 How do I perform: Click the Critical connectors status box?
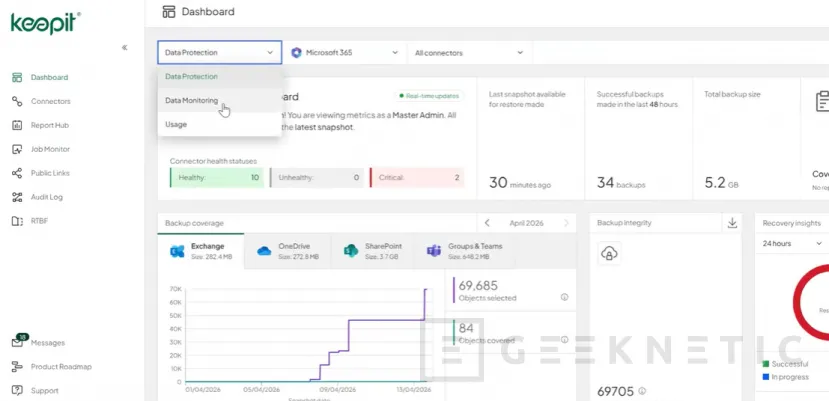click(x=417, y=178)
